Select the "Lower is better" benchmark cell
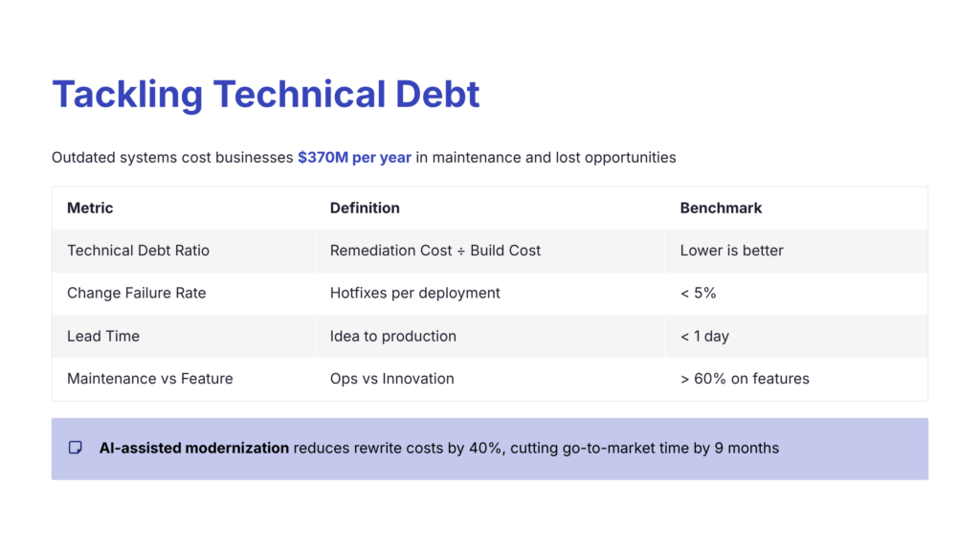This screenshot has width=980, height=551. coord(731,251)
